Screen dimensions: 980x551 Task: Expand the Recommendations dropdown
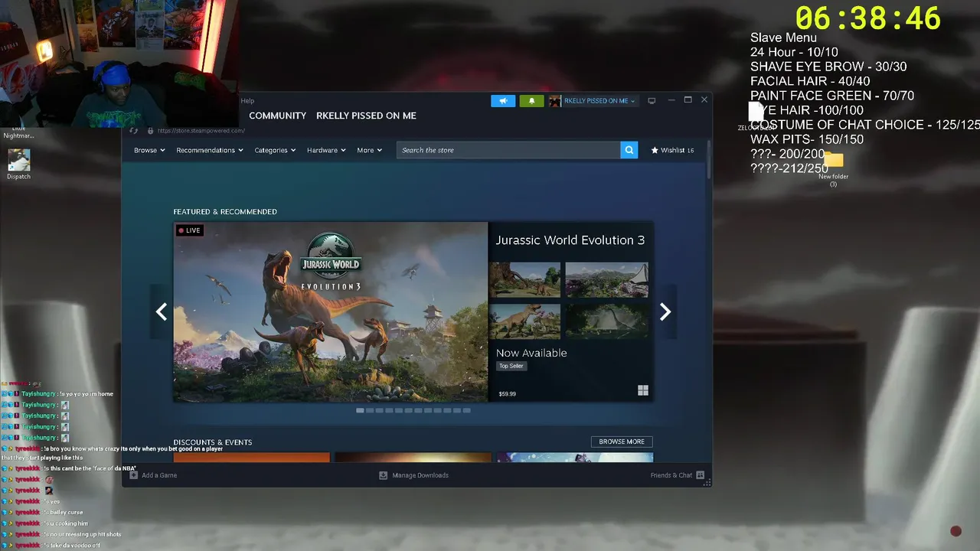210,150
